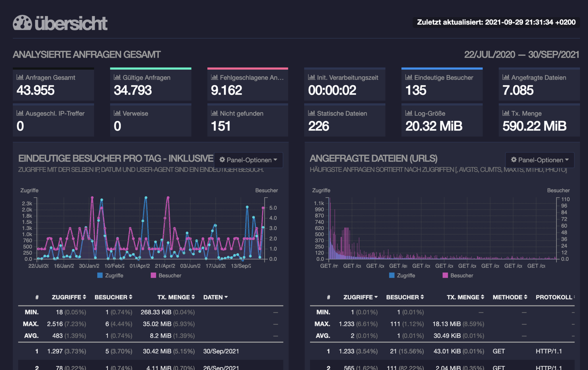The height and width of the screenshot is (370, 588).
Task: Click the DATEN column sort arrow
Action: 227,297
